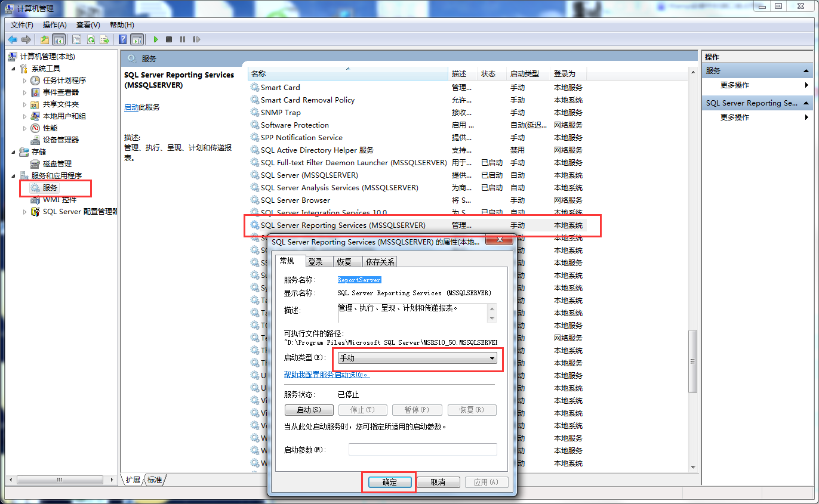Screen dimensions: 819x504
Task: Select the SQL Server (MSSQLSERVER) row
Action: point(417,175)
